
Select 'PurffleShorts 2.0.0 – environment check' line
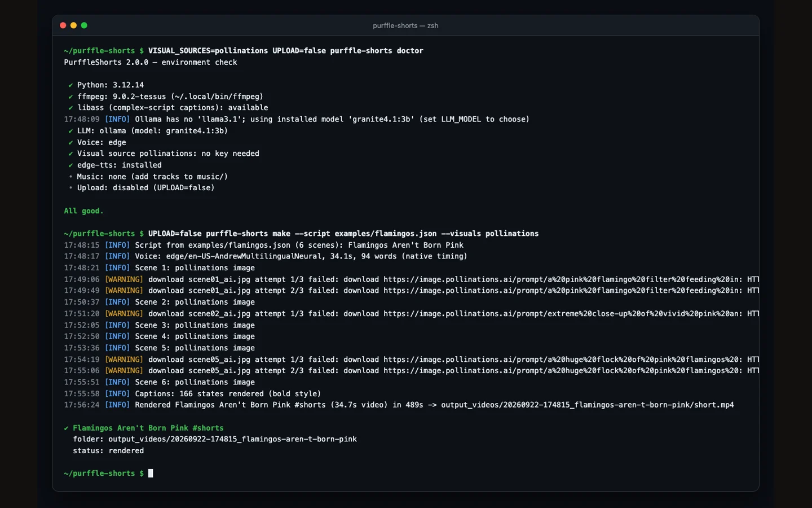coord(151,62)
